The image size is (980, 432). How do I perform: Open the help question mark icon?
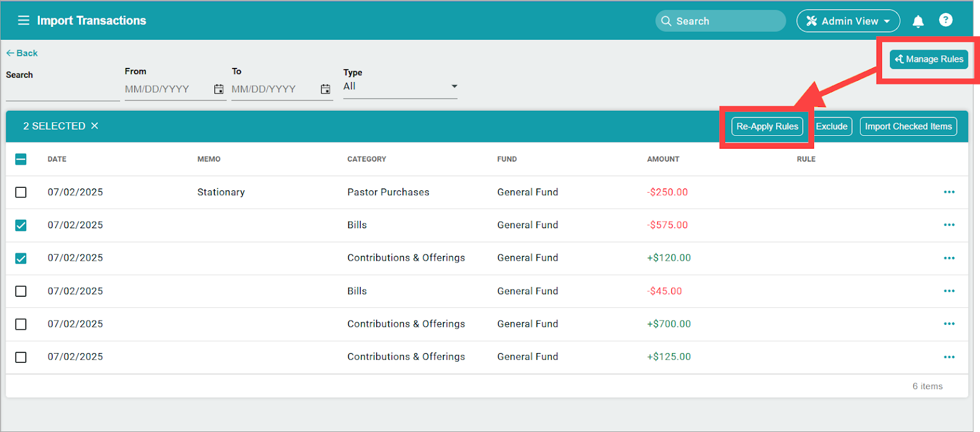pyautogui.click(x=945, y=21)
